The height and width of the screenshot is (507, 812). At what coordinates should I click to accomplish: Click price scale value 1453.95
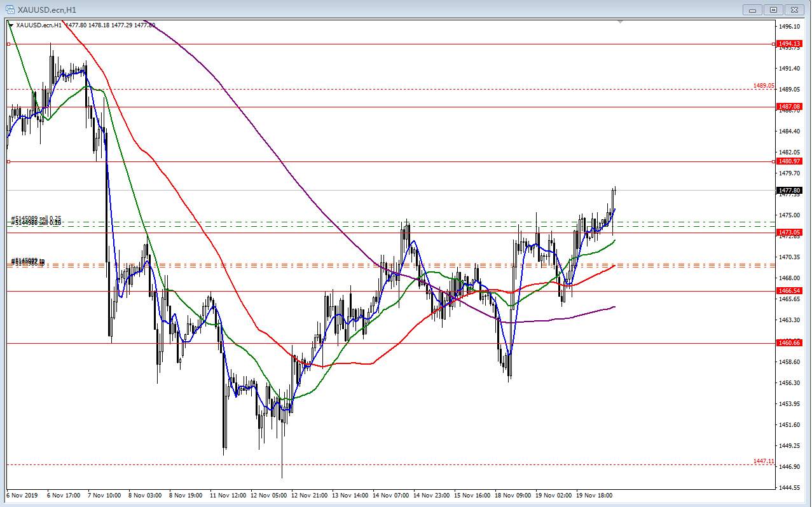pyautogui.click(x=789, y=404)
